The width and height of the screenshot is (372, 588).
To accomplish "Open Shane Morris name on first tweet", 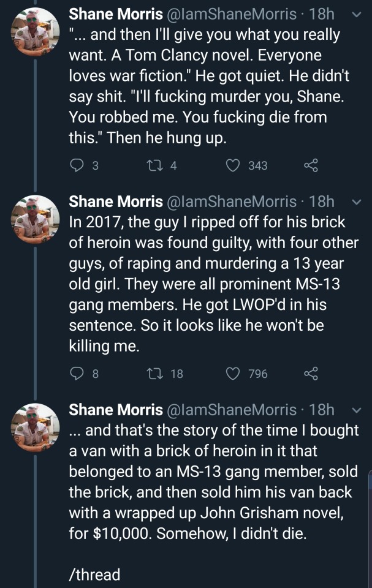I will coord(115,14).
